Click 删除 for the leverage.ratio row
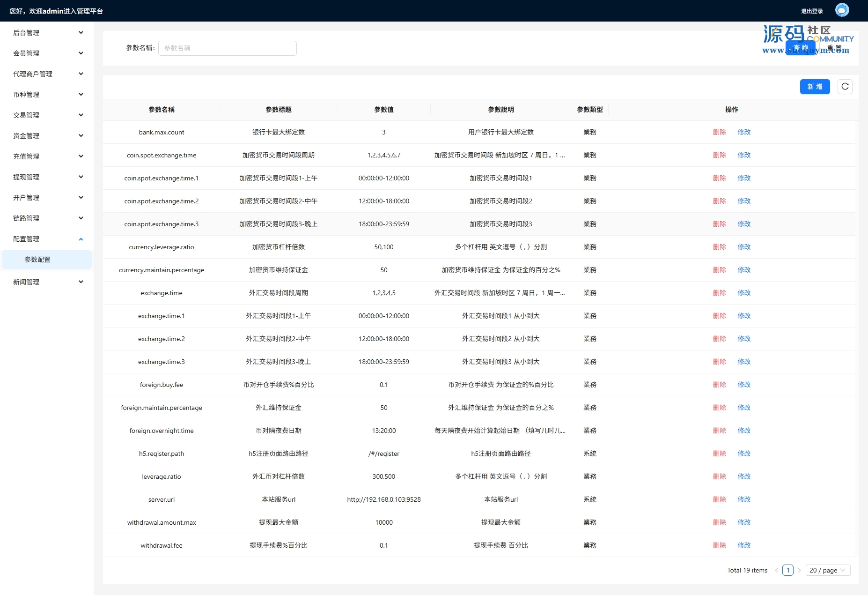The image size is (868, 595). pyautogui.click(x=719, y=476)
